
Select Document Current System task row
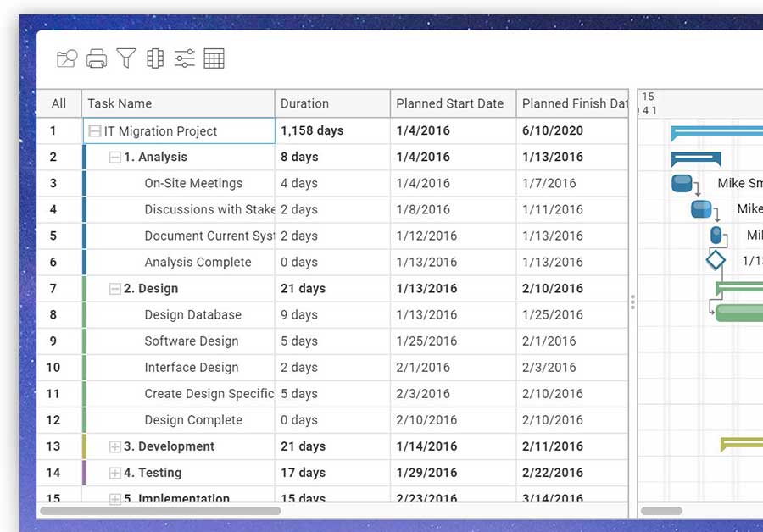pos(333,236)
